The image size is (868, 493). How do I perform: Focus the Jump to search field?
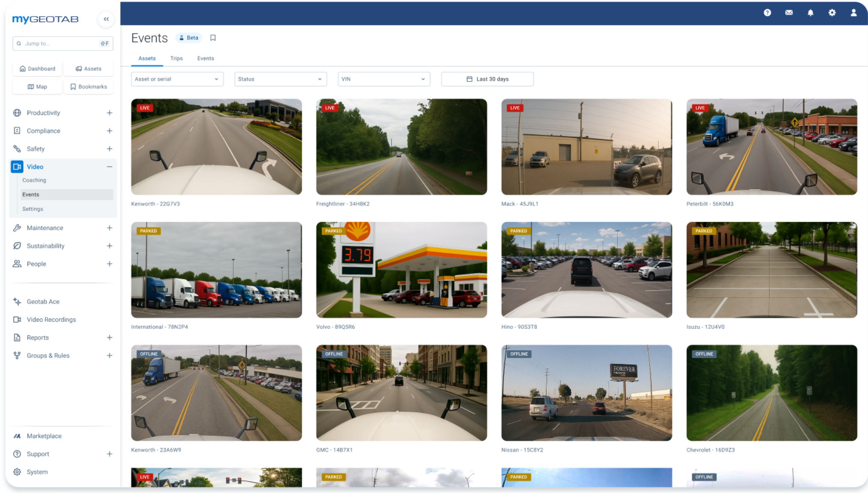click(63, 43)
